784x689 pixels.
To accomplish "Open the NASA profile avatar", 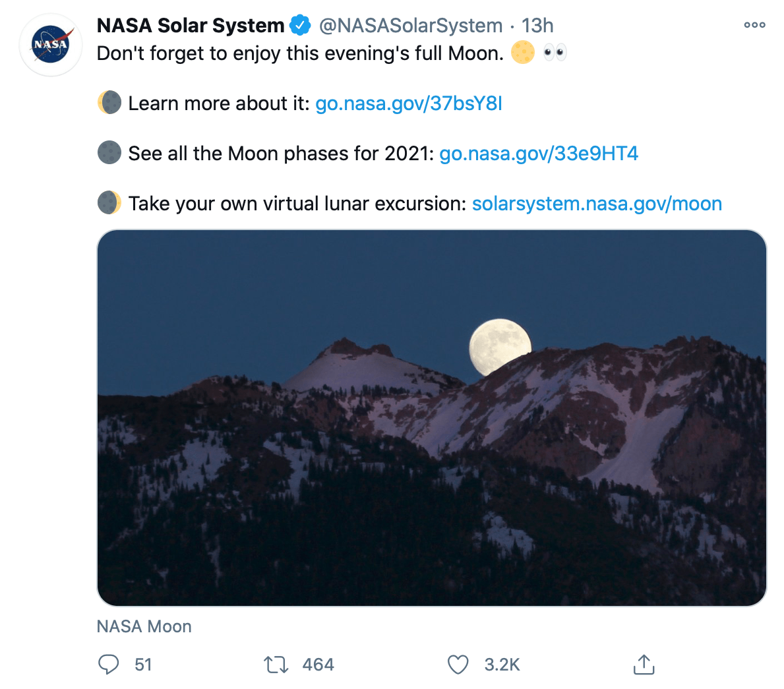I will [x=51, y=45].
